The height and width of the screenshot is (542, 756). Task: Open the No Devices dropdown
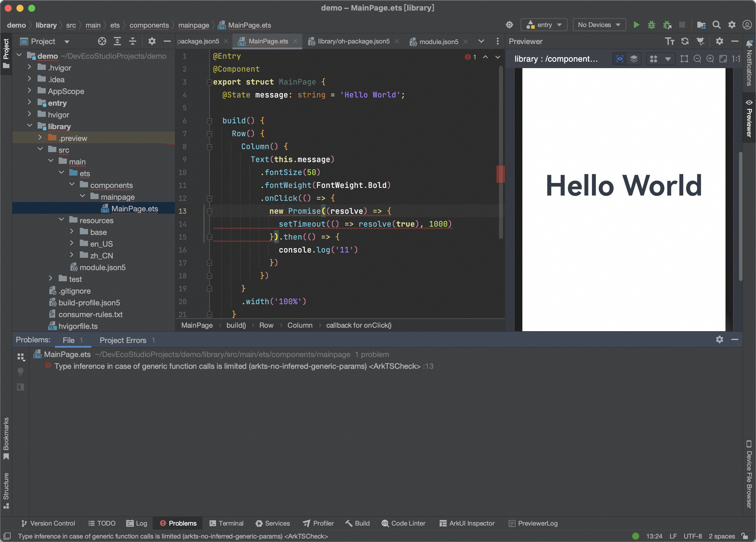pyautogui.click(x=599, y=25)
